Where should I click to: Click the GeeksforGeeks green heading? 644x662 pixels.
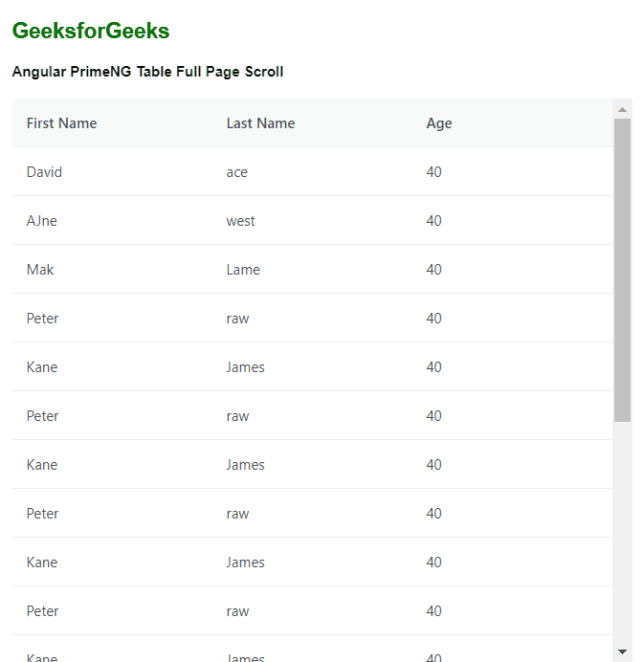[91, 31]
